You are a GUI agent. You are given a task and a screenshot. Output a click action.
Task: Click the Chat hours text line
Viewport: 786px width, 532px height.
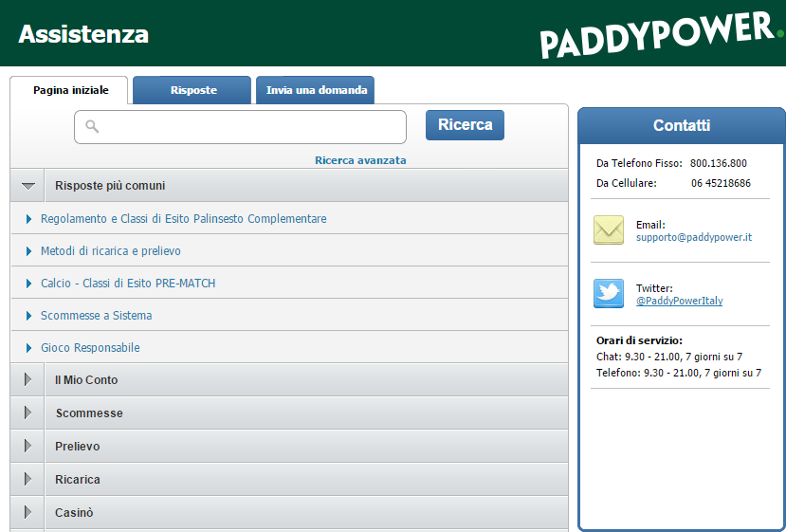[669, 357]
